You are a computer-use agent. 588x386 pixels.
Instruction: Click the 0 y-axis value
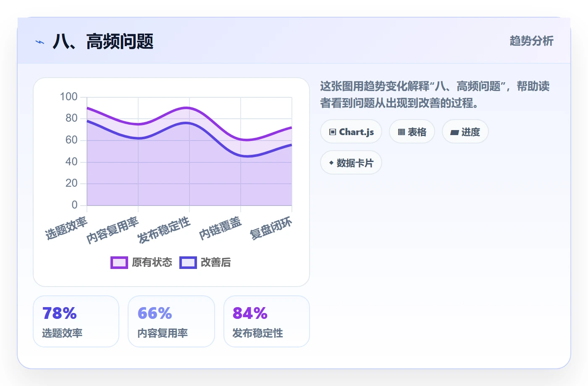pyautogui.click(x=75, y=205)
